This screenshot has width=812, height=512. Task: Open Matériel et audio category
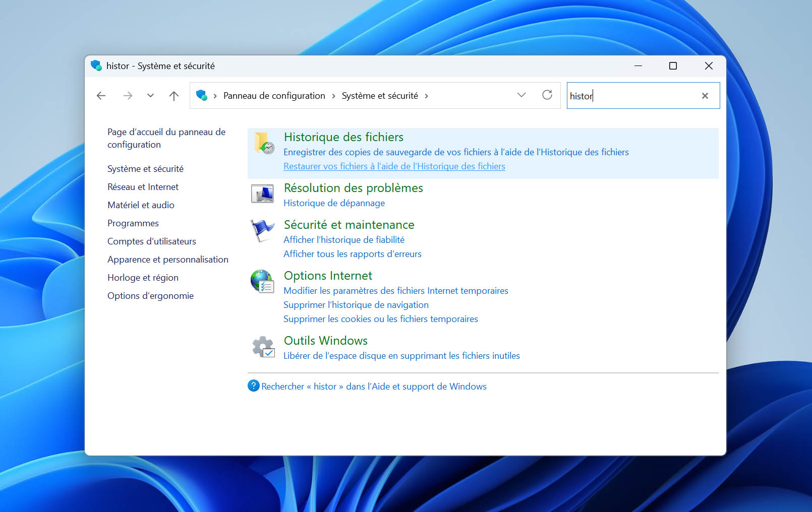(x=141, y=205)
